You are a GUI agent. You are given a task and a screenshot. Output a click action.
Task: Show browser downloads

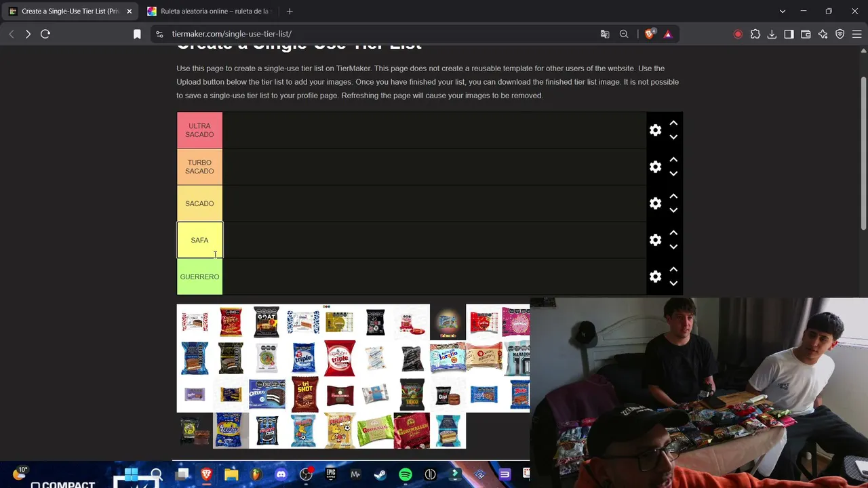tap(772, 34)
